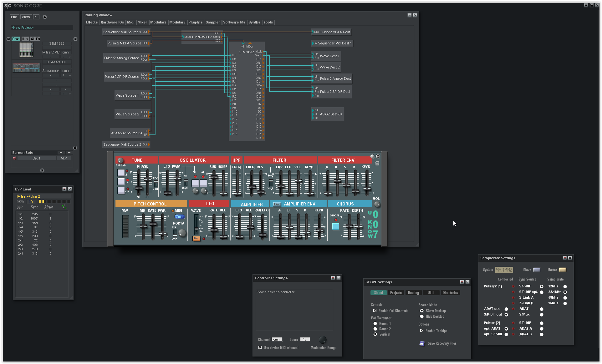This screenshot has height=364, width=602.
Task: Click the Save Recovery Files floppy icon
Action: coord(422,343)
